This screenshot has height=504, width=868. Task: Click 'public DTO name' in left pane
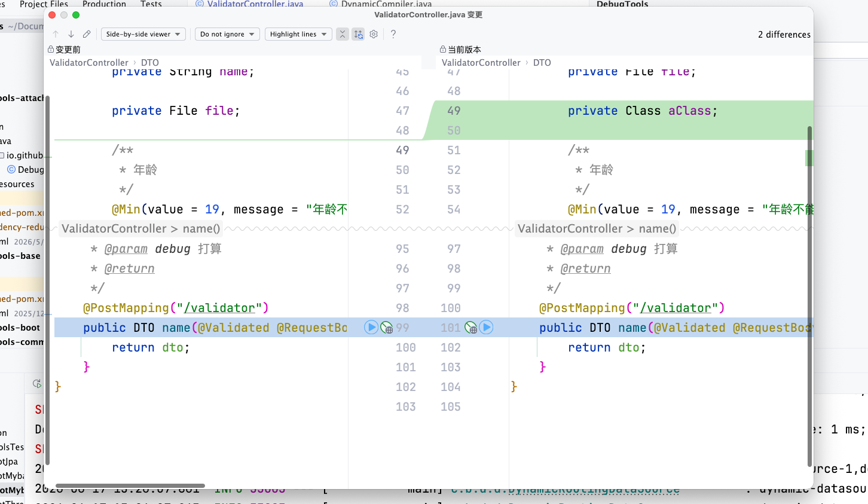[x=137, y=328]
